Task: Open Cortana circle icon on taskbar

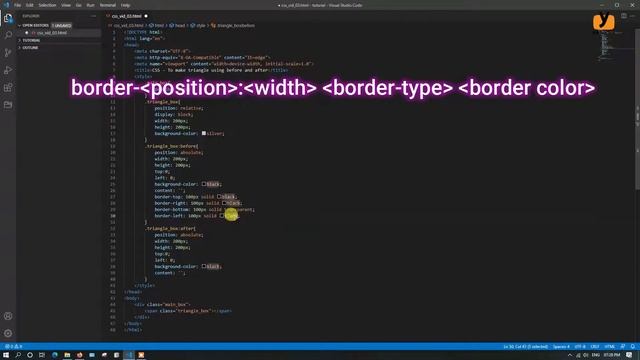Action: pyautogui.click(x=30, y=355)
